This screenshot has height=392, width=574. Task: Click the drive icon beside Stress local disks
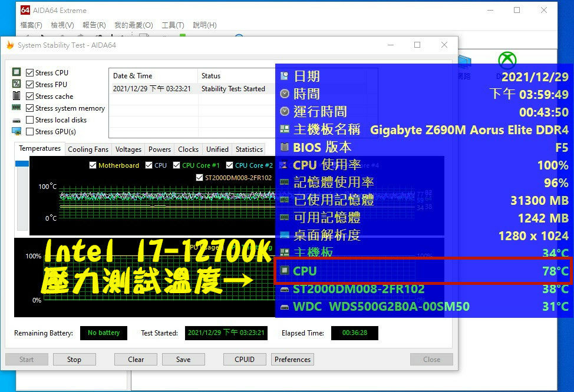coord(17,120)
